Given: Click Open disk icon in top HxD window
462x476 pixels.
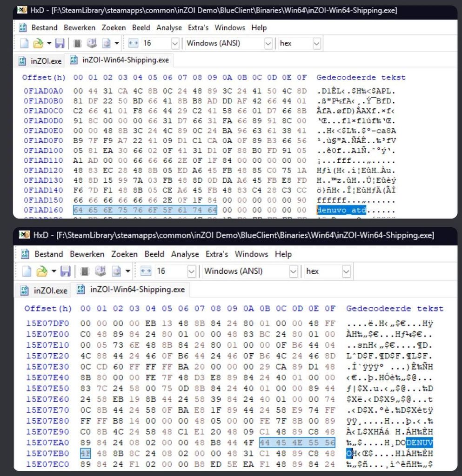Looking at the screenshot, I should (x=92, y=43).
